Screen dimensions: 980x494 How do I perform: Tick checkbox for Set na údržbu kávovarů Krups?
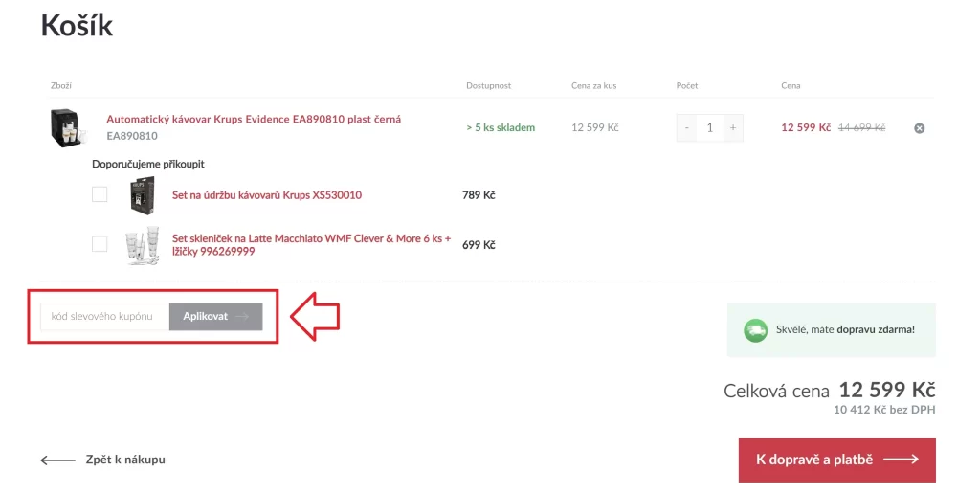100,194
